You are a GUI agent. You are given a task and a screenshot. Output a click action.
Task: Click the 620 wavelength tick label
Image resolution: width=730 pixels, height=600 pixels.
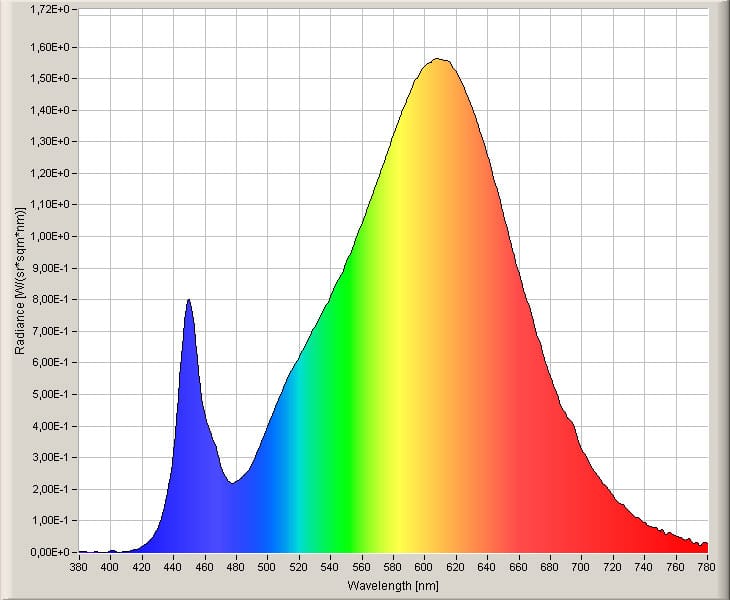(x=456, y=567)
